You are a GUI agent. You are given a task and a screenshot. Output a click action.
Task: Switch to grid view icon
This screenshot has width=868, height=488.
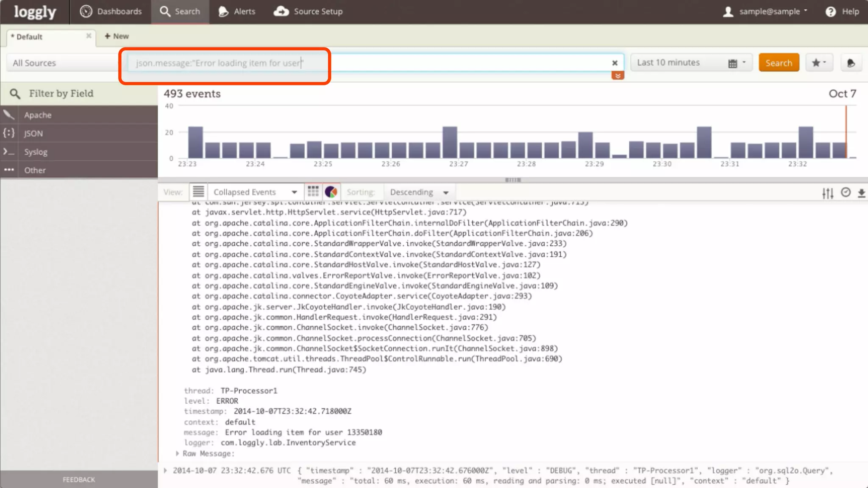tap(313, 192)
